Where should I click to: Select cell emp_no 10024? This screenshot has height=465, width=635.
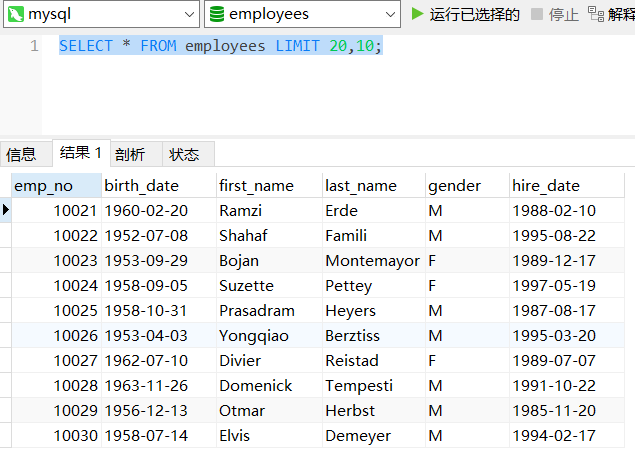click(x=56, y=286)
